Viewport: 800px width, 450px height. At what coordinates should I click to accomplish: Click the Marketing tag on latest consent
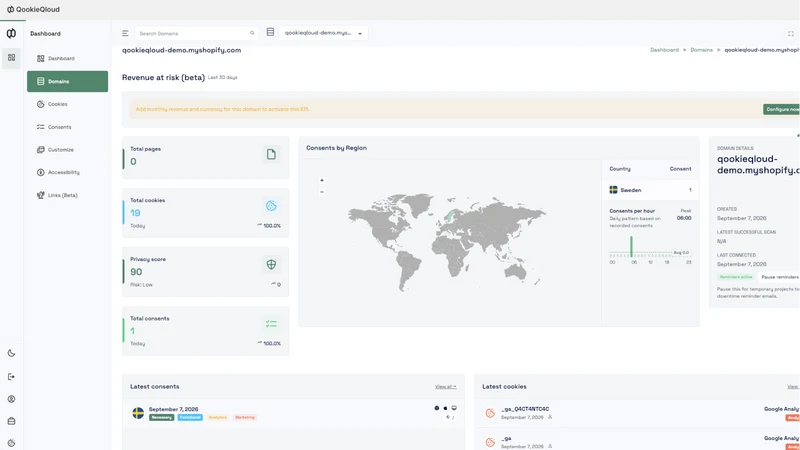(x=245, y=417)
